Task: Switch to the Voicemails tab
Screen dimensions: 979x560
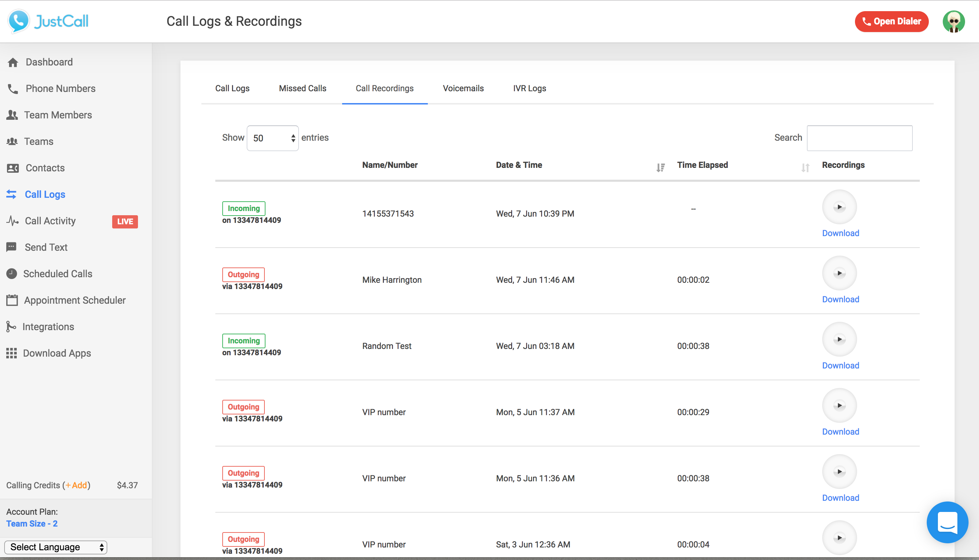Action: (x=464, y=87)
